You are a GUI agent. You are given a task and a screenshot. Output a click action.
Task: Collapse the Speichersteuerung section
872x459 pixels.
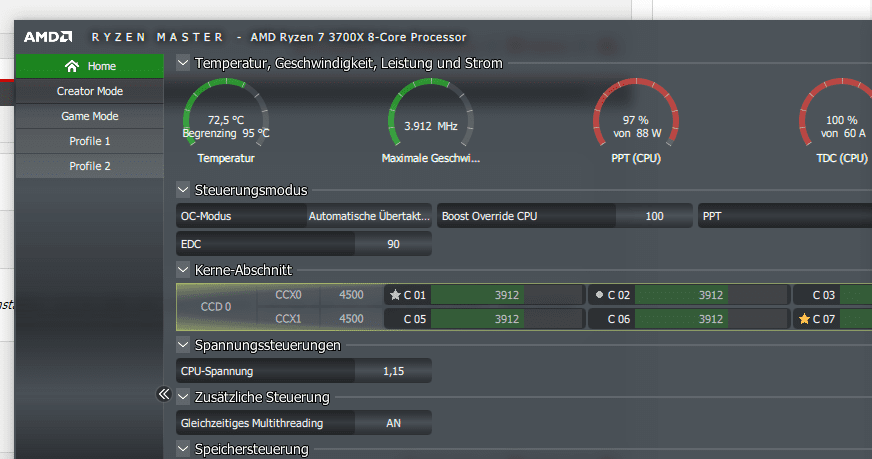coord(183,448)
